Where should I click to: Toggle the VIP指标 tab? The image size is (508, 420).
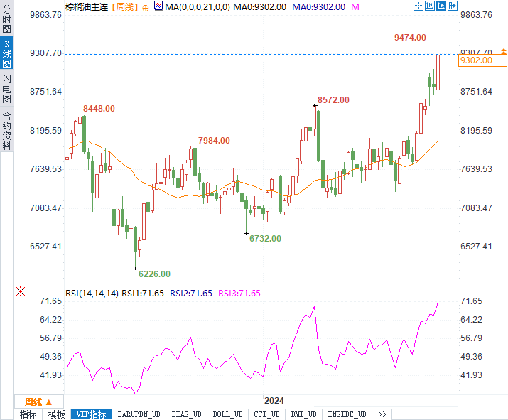point(92,414)
